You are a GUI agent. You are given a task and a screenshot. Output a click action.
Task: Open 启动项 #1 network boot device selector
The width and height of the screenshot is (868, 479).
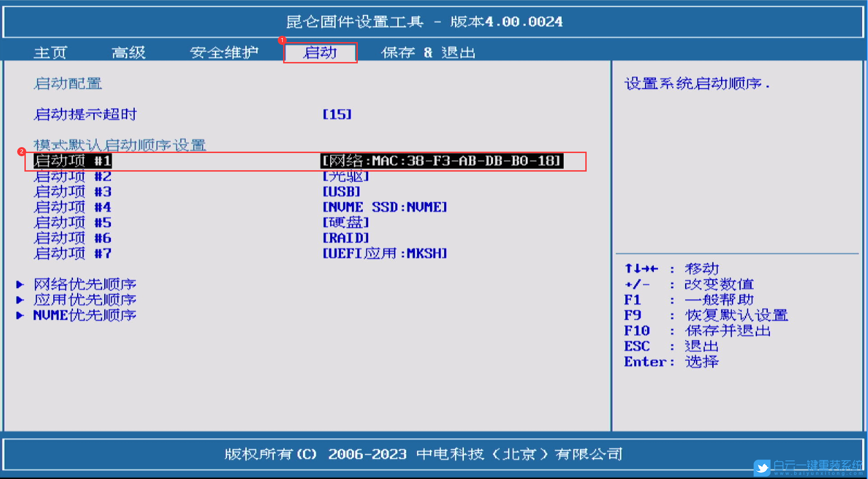[441, 161]
